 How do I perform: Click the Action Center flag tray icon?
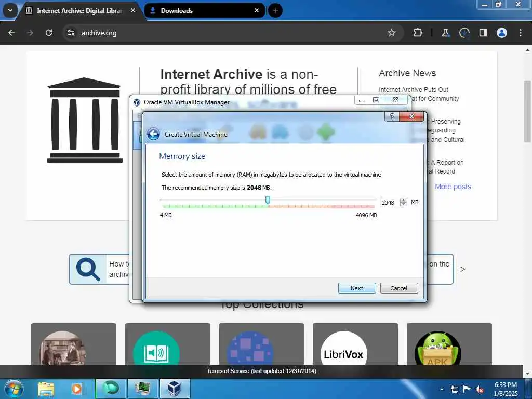point(467,389)
